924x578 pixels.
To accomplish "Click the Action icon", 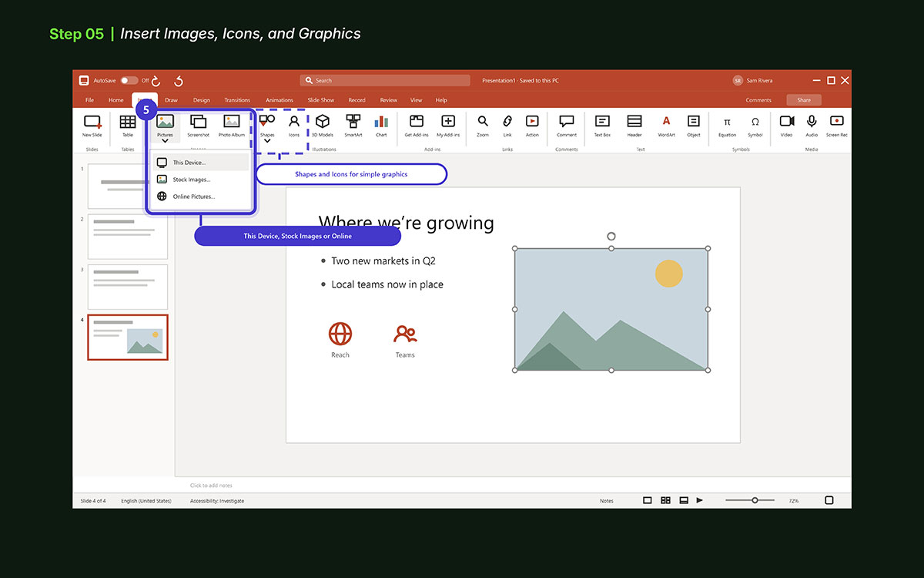I will (x=532, y=122).
